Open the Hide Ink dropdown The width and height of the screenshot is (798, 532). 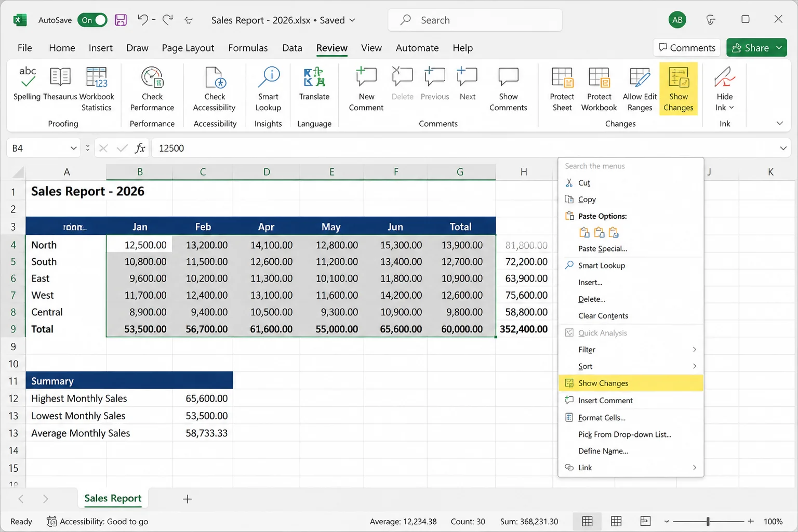pyautogui.click(x=725, y=89)
